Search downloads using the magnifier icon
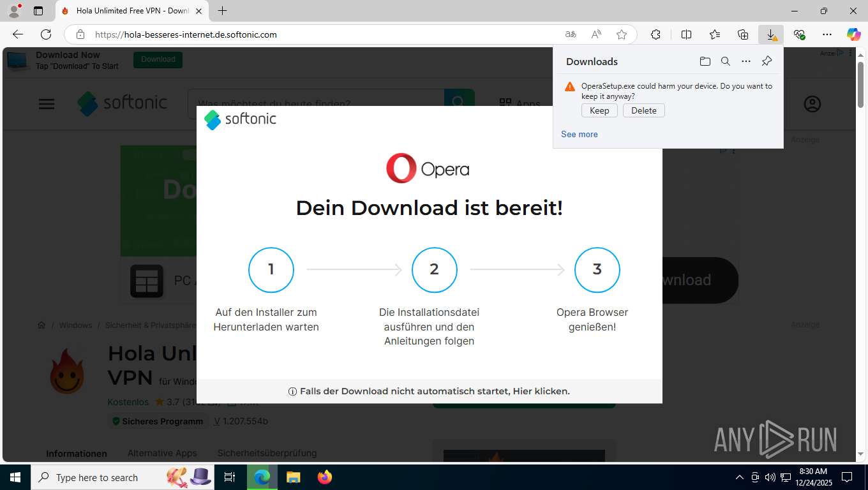This screenshot has width=868, height=490. 726,61
